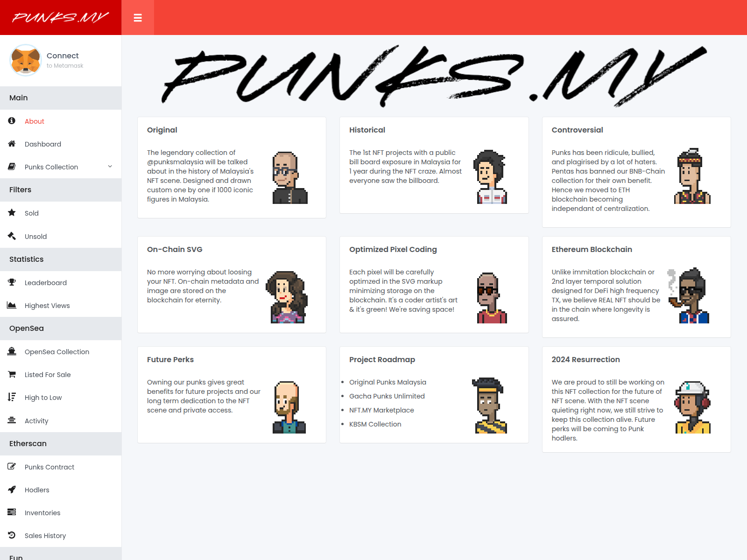Viewport: 747px width, 560px height.
Task: Click the Future Perks heading
Action: coord(170,359)
